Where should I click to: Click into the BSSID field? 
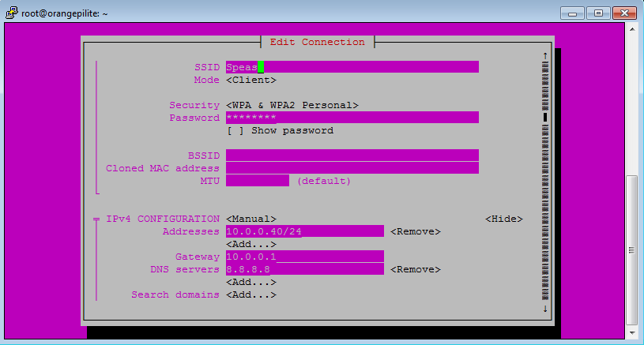(352, 156)
